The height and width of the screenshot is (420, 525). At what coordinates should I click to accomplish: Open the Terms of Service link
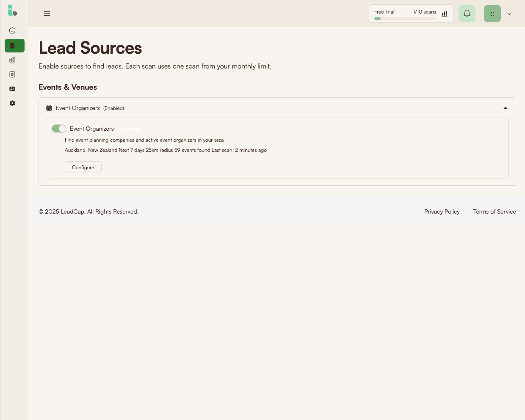[495, 211]
